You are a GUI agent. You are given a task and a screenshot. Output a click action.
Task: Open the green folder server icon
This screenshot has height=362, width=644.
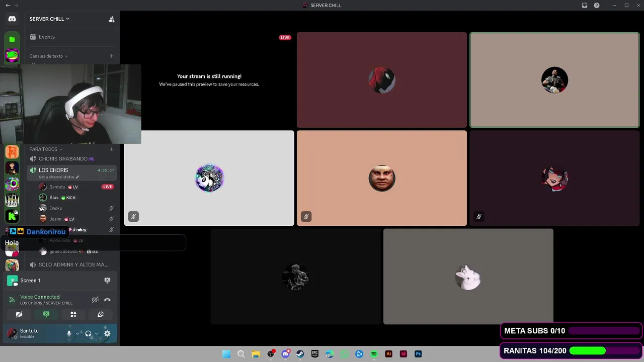pyautogui.click(x=12, y=39)
